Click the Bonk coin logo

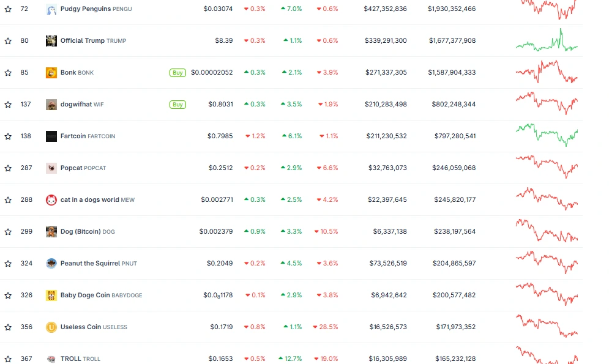[51, 73]
